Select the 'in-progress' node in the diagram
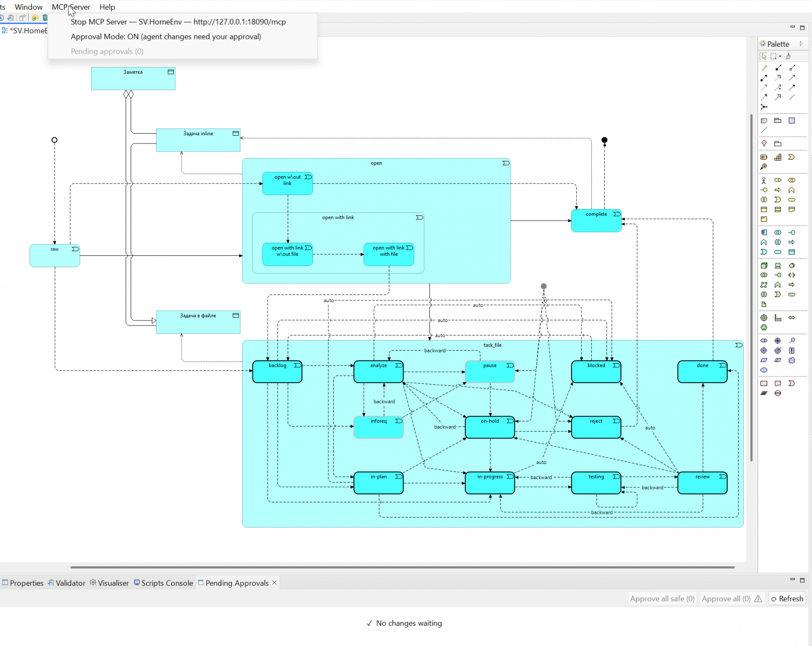 tap(490, 483)
